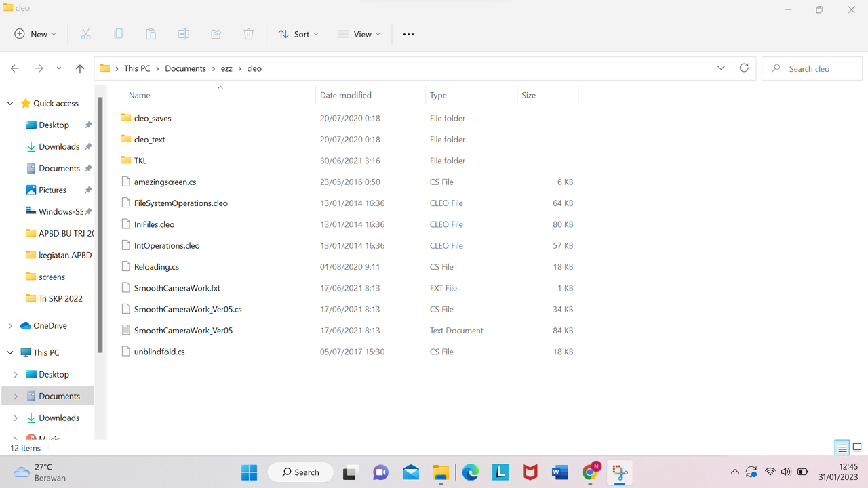
Task: Click the Copy icon in toolbar
Action: coord(118,34)
